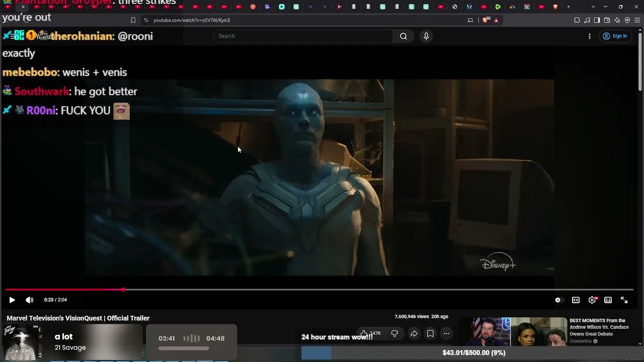The height and width of the screenshot is (362, 644).
Task: Click the Sign in button
Action: click(615, 36)
